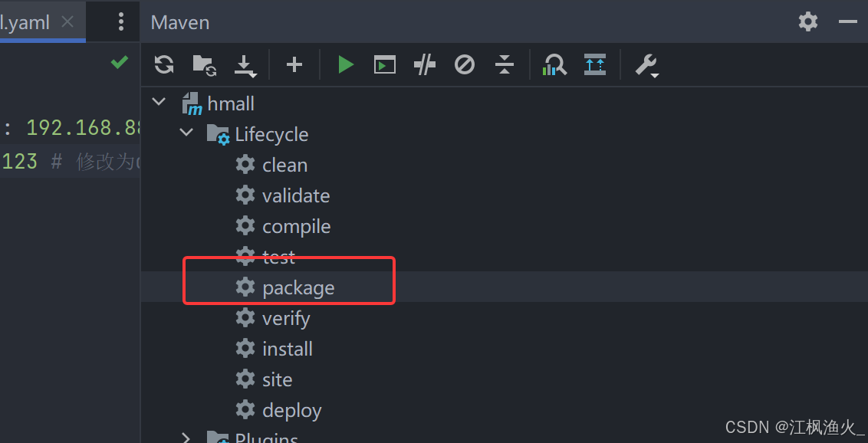Open the Execute Maven Goal icon
868x443 pixels.
point(385,65)
